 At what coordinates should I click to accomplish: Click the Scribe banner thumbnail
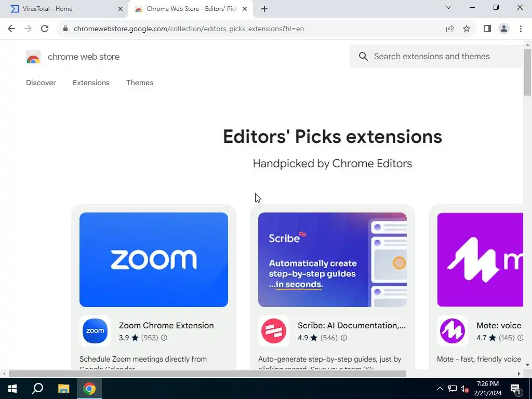332,260
